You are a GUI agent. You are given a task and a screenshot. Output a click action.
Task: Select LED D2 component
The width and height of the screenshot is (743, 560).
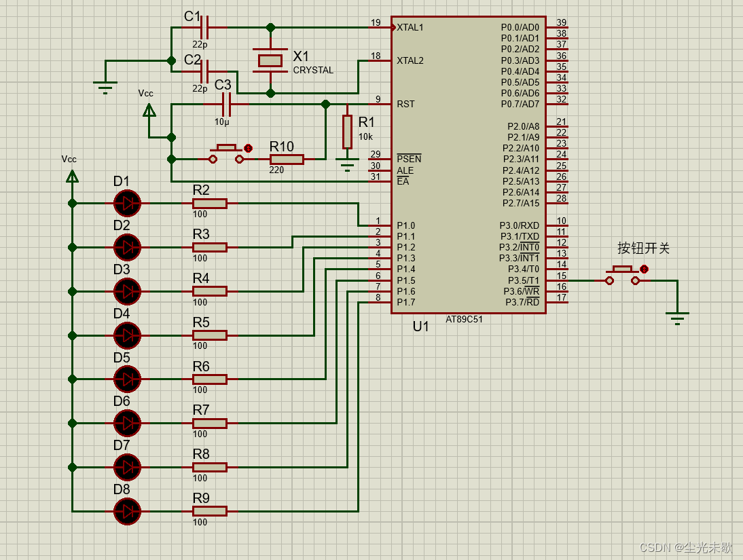pyautogui.click(x=127, y=247)
